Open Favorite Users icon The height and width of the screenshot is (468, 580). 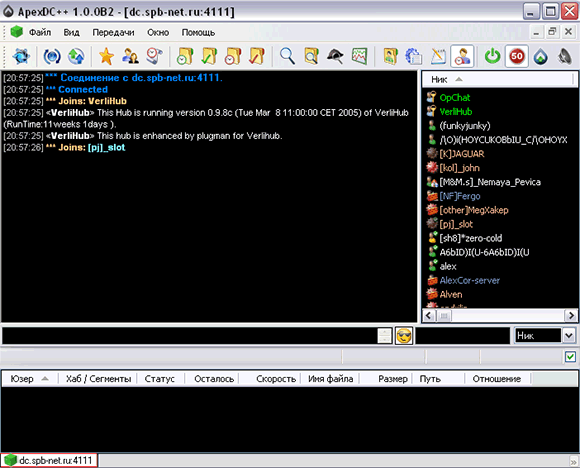click(x=130, y=57)
